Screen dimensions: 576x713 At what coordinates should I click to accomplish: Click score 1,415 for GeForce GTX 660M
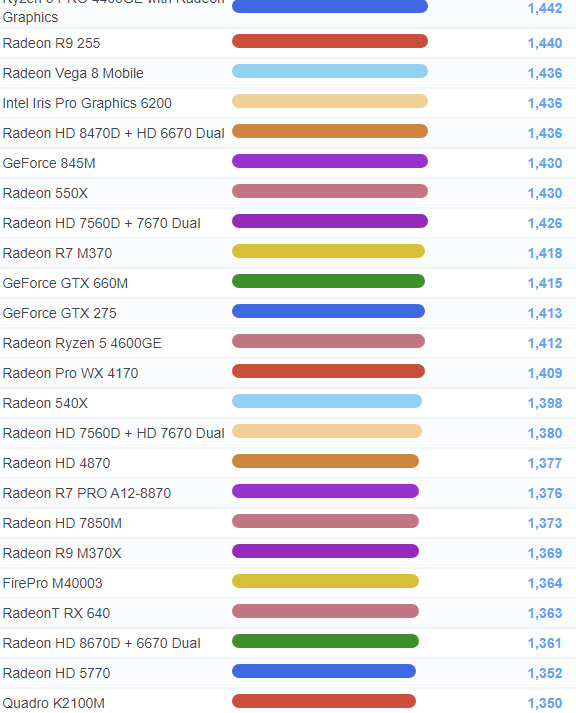click(x=545, y=283)
